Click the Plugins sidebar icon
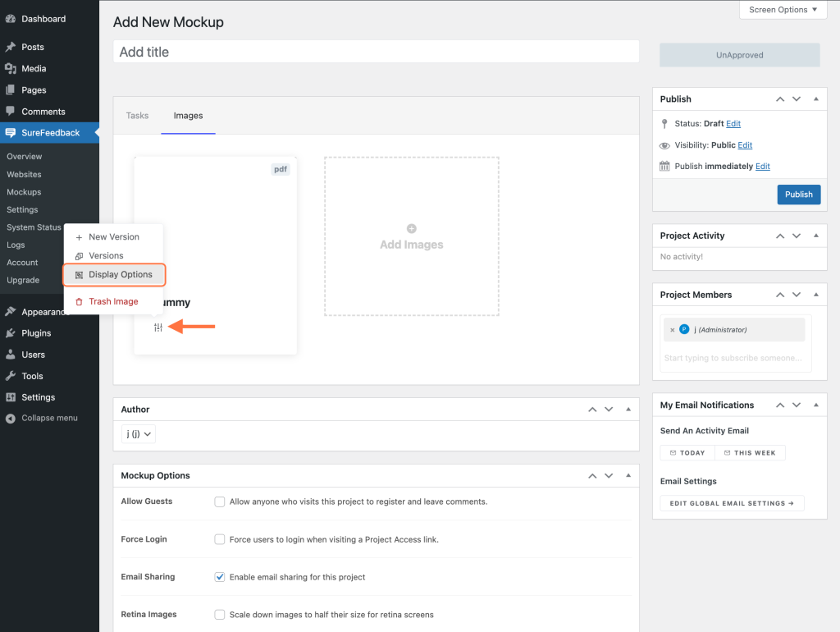 coord(11,332)
